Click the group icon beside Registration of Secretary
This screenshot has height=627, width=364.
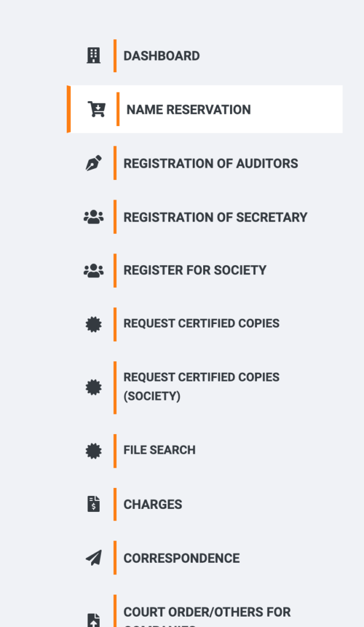tap(94, 217)
